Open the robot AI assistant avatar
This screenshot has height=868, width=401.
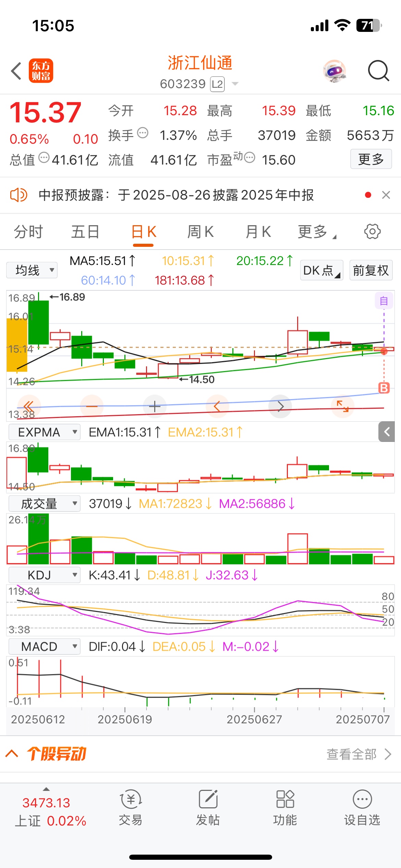[335, 71]
